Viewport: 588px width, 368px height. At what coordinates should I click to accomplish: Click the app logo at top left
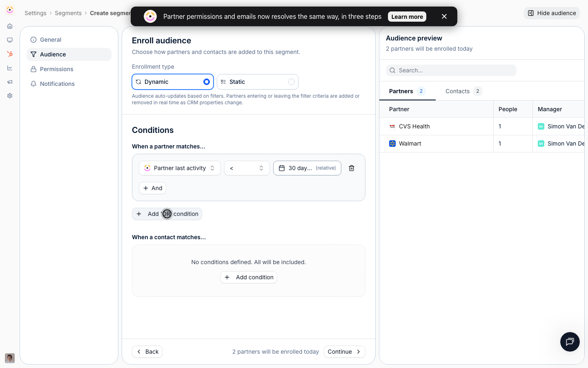[10, 10]
